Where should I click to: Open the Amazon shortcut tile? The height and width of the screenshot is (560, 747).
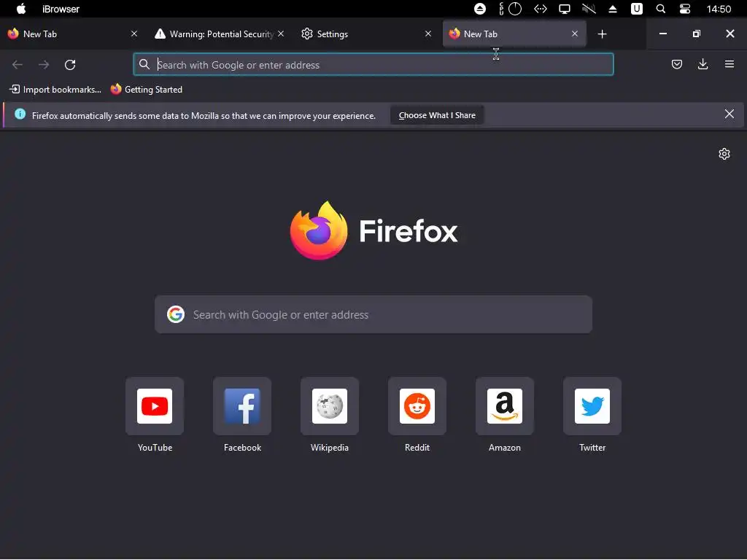[505, 406]
